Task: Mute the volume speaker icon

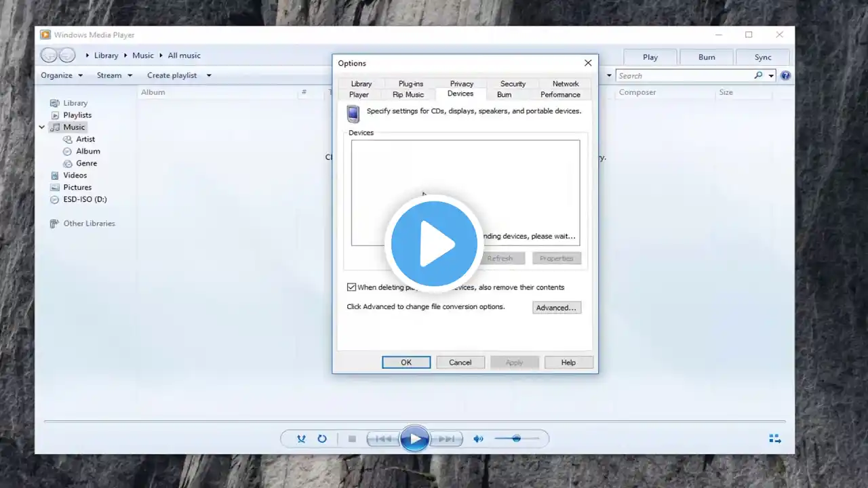Action: [x=478, y=439]
